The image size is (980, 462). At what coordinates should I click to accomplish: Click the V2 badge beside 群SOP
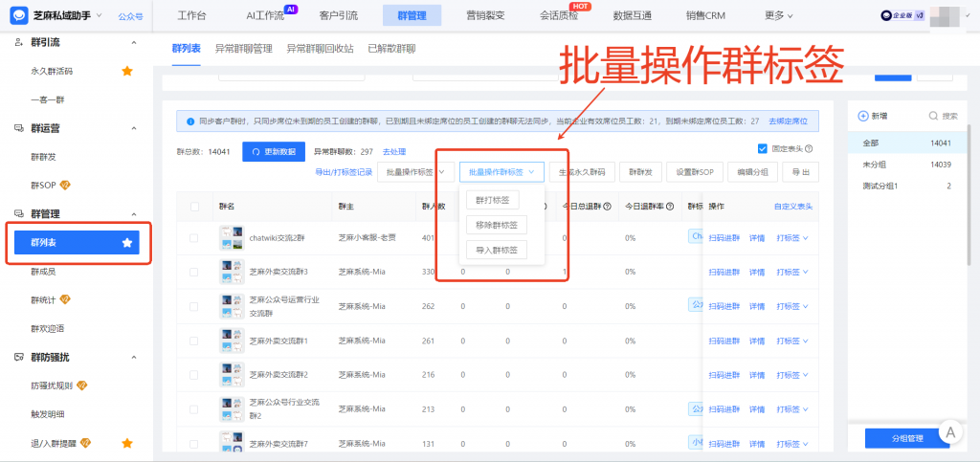point(65,186)
